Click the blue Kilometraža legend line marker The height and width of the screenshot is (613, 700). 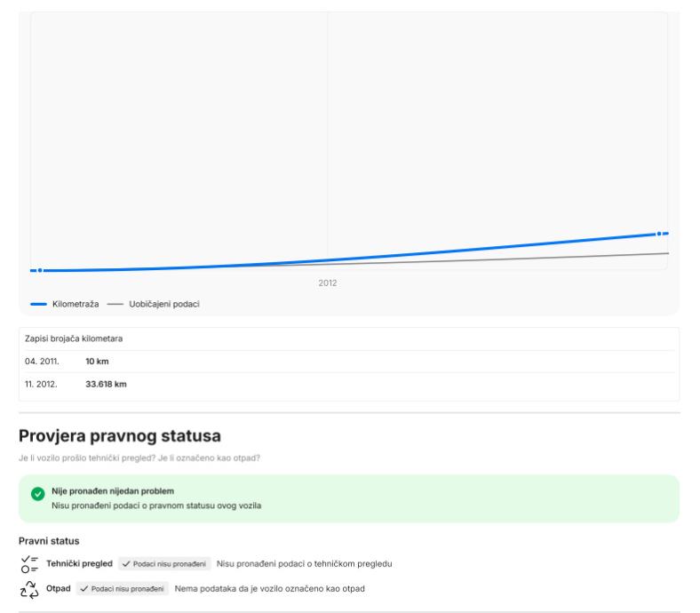click(38, 304)
